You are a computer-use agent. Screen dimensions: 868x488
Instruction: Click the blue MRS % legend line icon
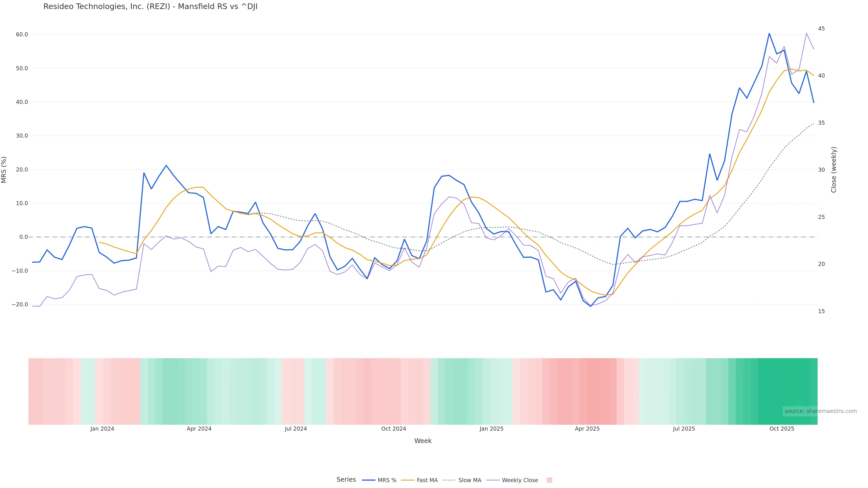coord(369,480)
